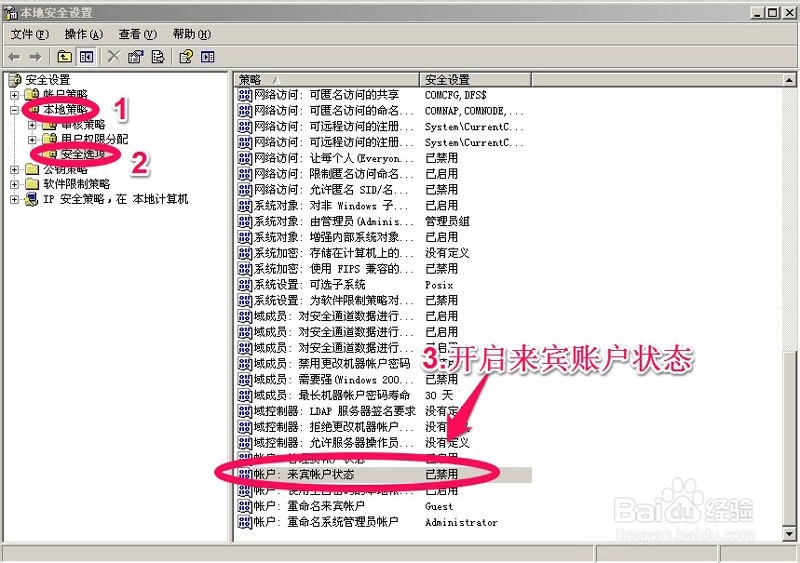Screen dimensions: 800x563
Task: Select 安全选项 in the tree
Action: tap(83, 154)
